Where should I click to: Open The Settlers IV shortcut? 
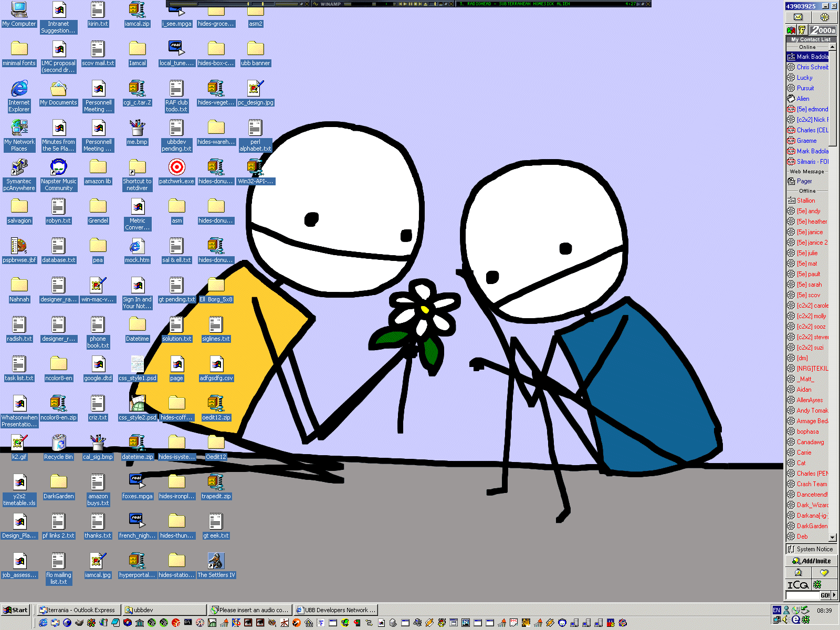[x=216, y=565]
